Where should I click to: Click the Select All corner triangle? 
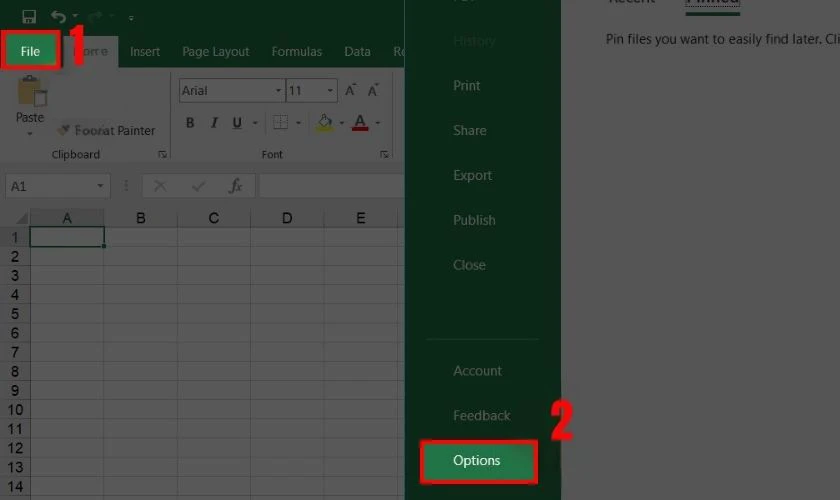tap(20, 218)
